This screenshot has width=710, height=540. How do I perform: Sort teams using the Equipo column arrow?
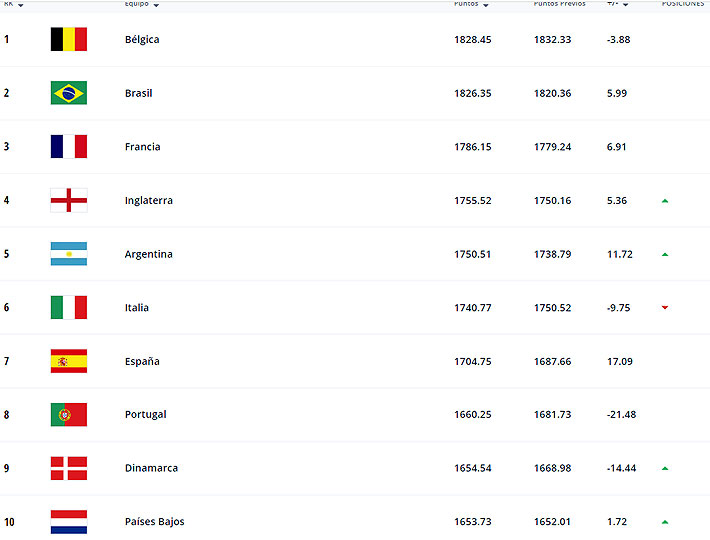point(156,5)
